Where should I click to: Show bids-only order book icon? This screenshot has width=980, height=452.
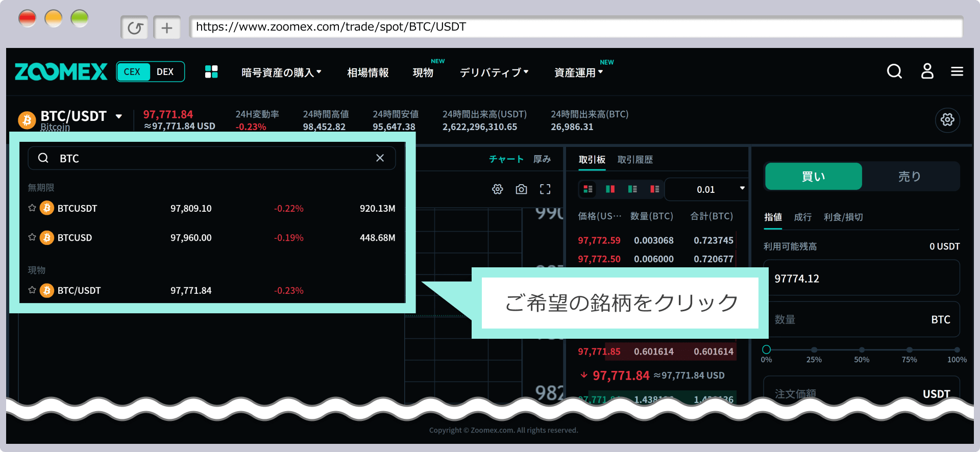pos(632,189)
